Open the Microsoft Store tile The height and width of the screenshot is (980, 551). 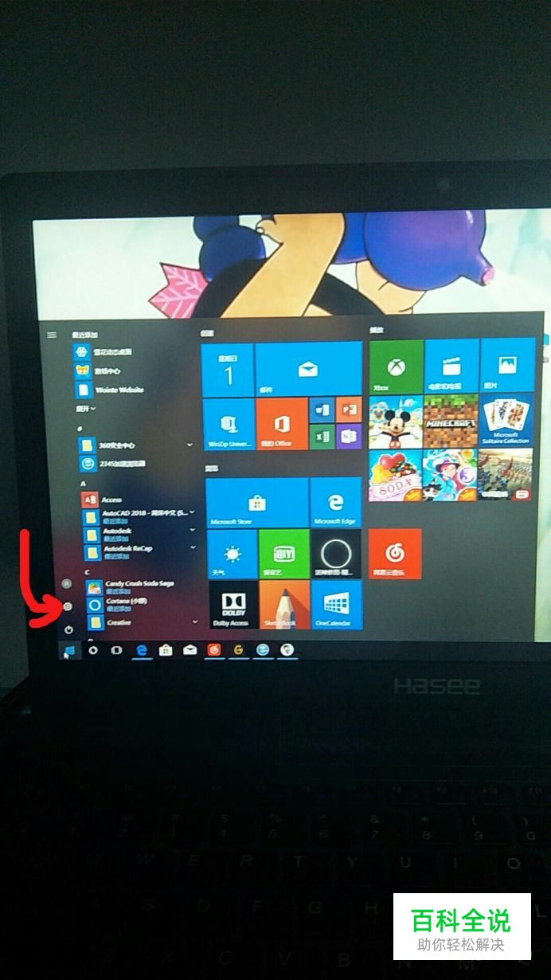257,503
